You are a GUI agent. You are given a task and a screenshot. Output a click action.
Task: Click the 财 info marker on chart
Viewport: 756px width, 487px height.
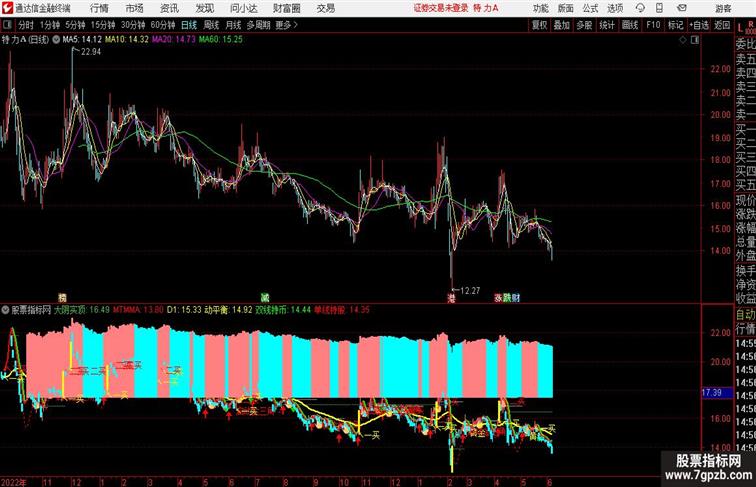coord(516,298)
